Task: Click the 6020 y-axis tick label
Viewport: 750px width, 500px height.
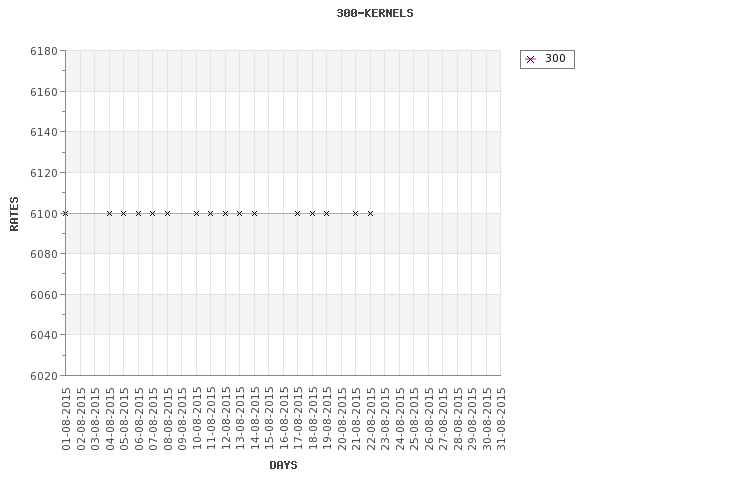Action: (44, 377)
